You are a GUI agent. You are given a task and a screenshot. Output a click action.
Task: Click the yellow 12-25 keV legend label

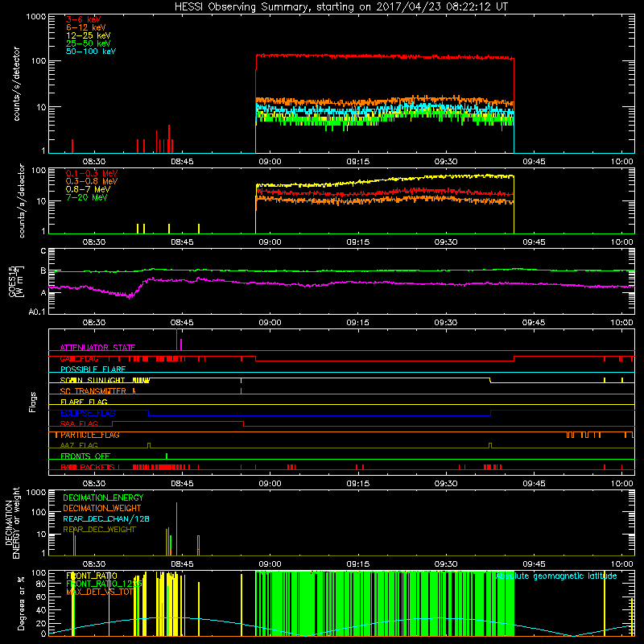(x=88, y=35)
